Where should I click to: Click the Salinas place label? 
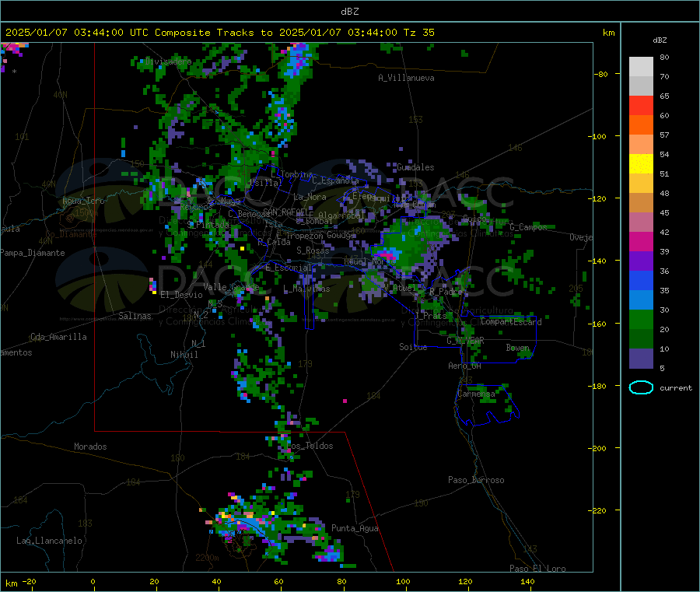(135, 316)
